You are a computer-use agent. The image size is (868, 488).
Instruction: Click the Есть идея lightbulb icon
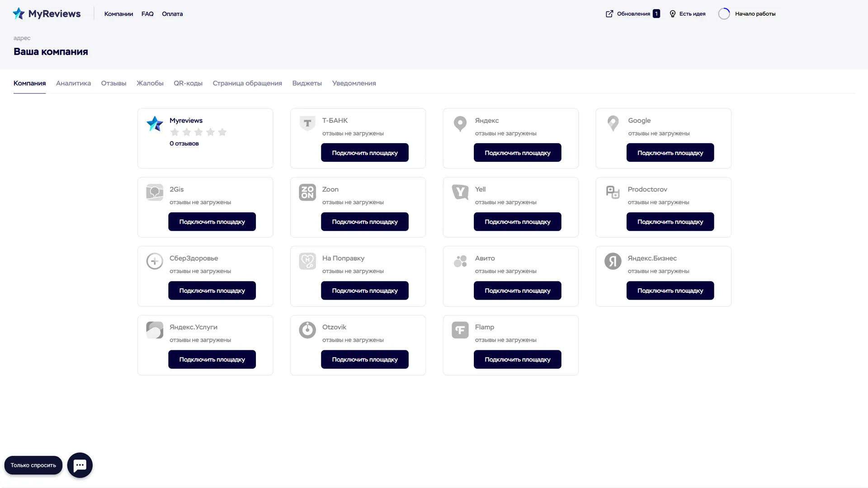672,14
